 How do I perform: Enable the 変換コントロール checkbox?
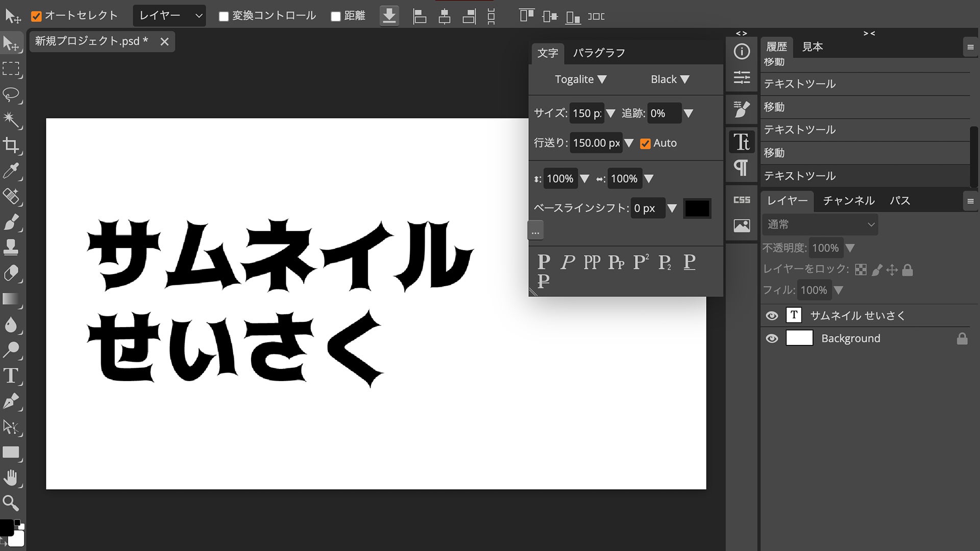pyautogui.click(x=224, y=16)
